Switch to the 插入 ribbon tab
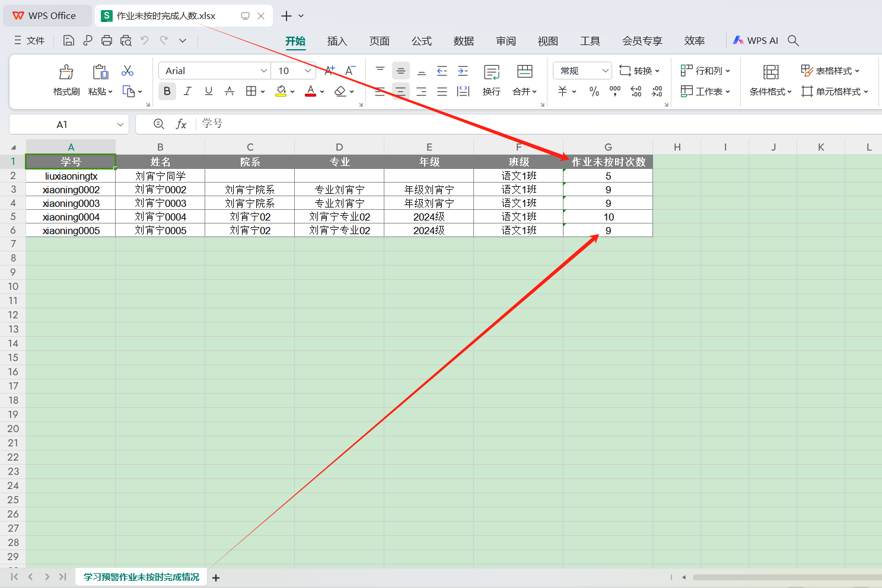Screen dimensions: 882x588 click(337, 41)
